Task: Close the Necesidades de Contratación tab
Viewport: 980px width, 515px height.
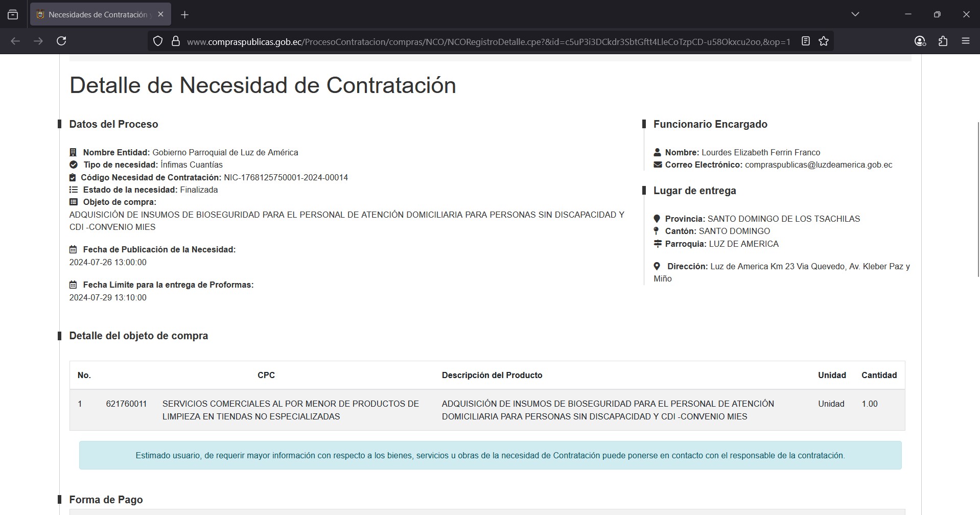Action: pyautogui.click(x=160, y=14)
